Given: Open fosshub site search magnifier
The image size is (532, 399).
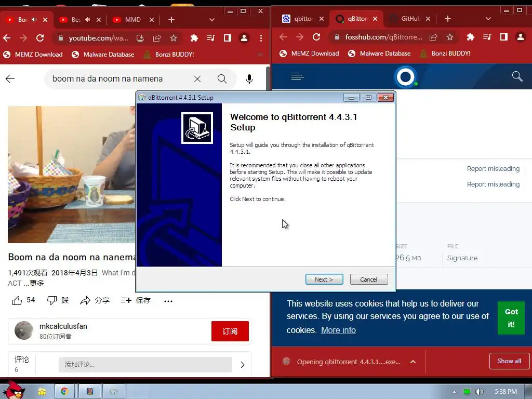Looking at the screenshot, I should pyautogui.click(x=517, y=76).
